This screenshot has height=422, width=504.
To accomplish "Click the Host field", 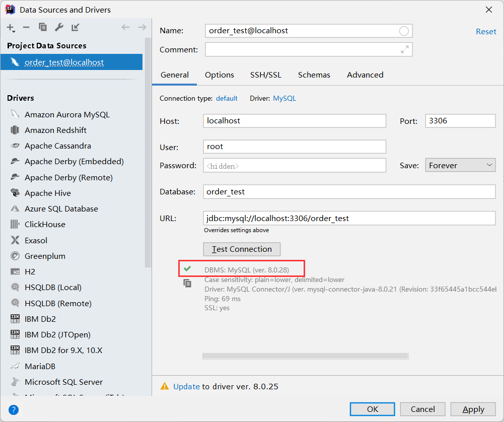I will pos(295,121).
